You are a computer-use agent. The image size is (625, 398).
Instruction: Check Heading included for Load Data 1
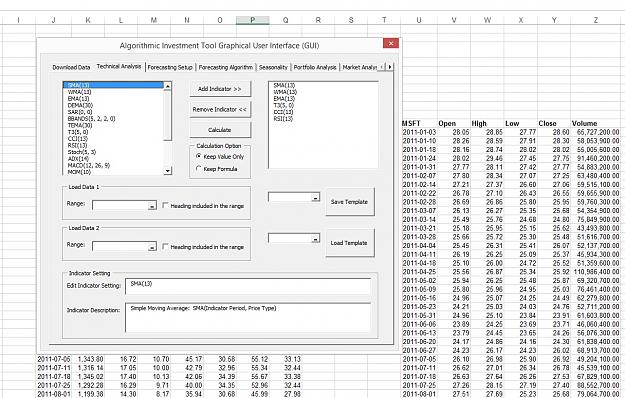(x=165, y=206)
